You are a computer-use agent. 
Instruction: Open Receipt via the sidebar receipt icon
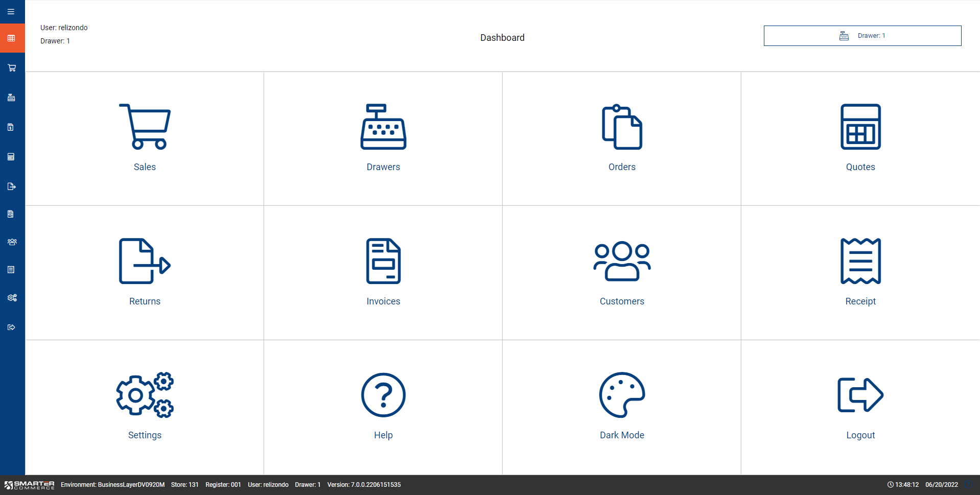(11, 270)
